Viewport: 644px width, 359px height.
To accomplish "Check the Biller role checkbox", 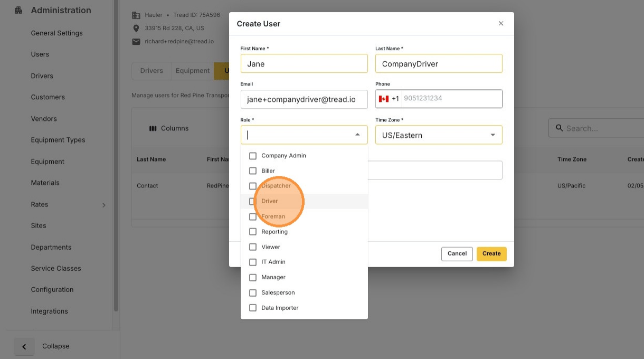I will click(x=253, y=171).
